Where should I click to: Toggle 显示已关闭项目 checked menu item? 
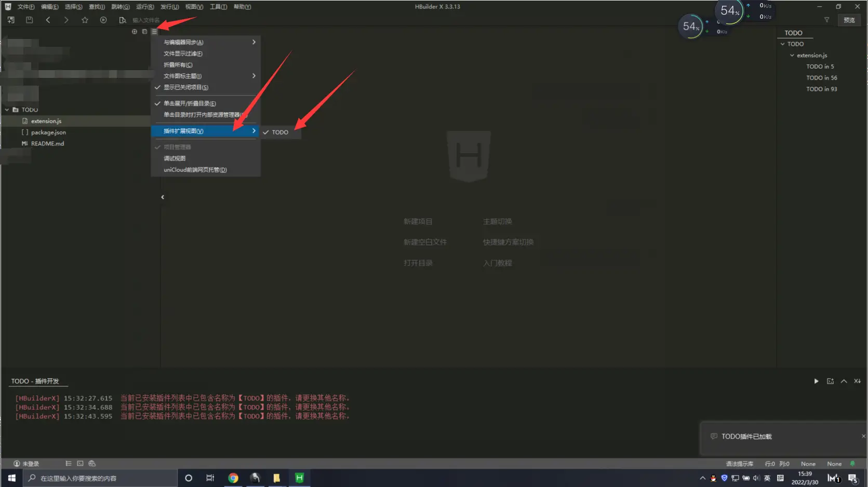tap(206, 87)
